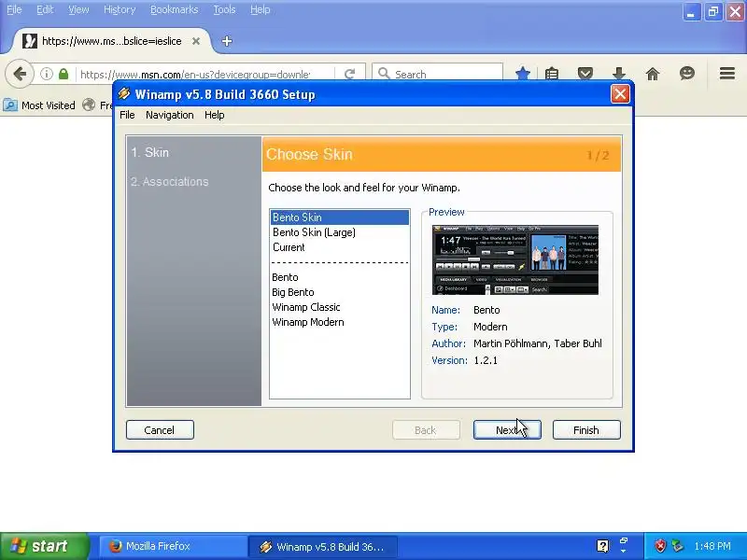Open the Firefox History menu
Image resolution: width=747 pixels, height=560 pixels.
120,9
